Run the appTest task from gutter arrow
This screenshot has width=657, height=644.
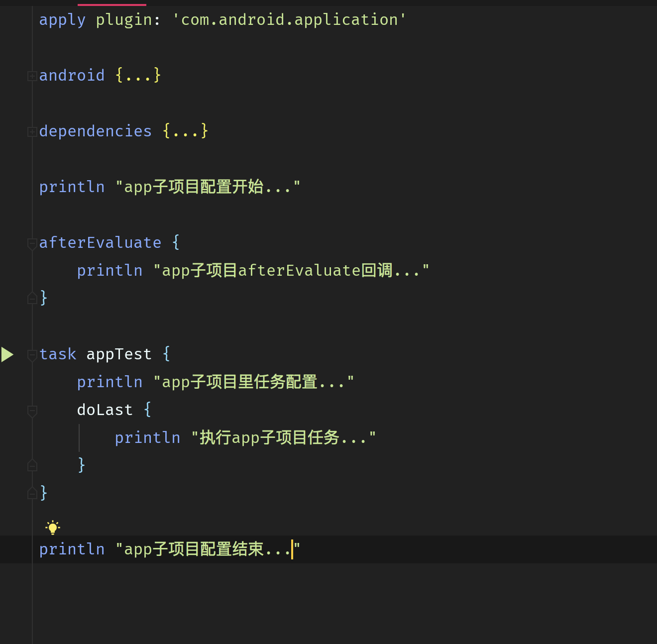point(7,354)
